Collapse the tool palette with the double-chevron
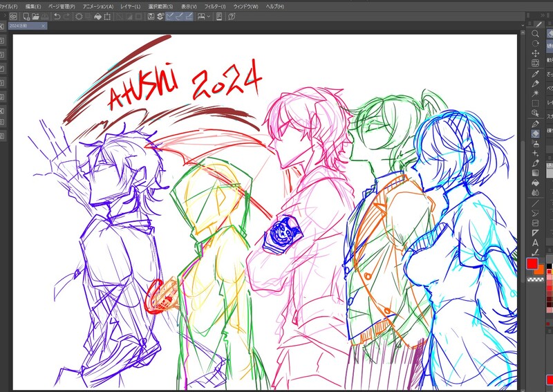 (543, 15)
